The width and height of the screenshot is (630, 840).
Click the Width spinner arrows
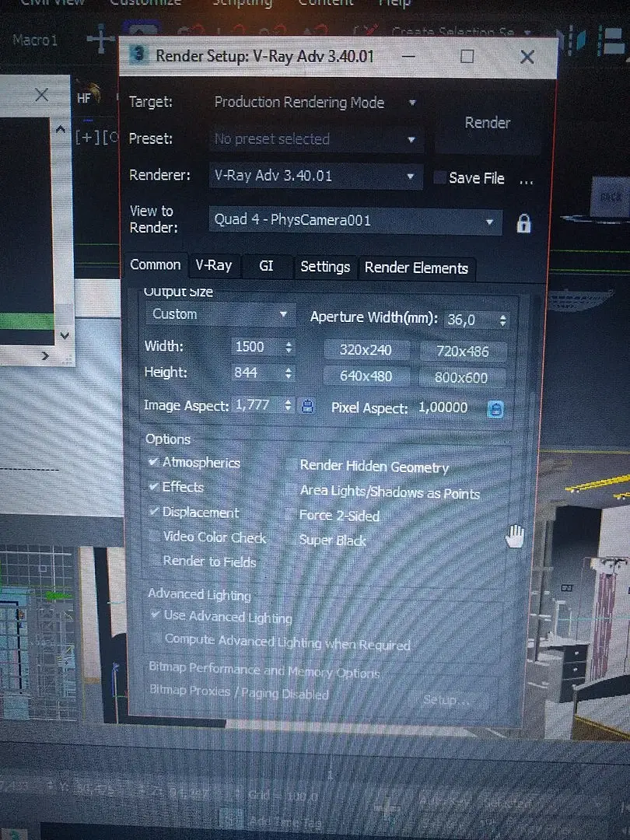click(x=289, y=347)
